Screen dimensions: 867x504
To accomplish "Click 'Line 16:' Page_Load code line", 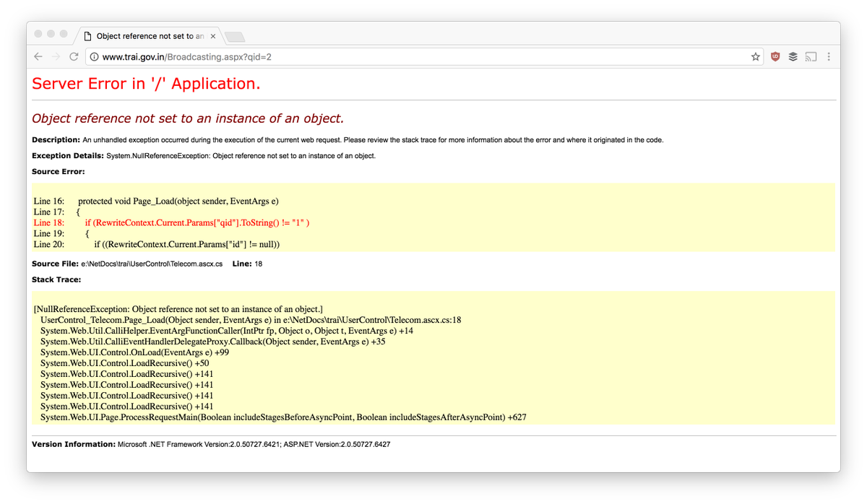I will (156, 201).
